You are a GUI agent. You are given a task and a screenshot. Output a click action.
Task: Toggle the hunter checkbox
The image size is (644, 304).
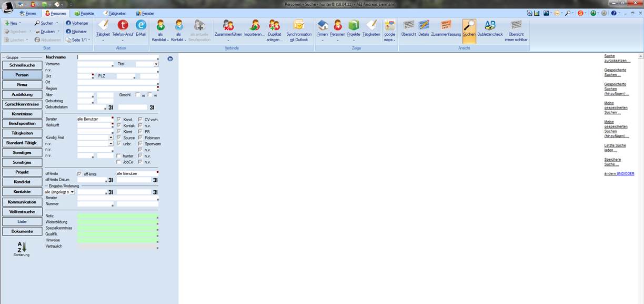coord(118,156)
